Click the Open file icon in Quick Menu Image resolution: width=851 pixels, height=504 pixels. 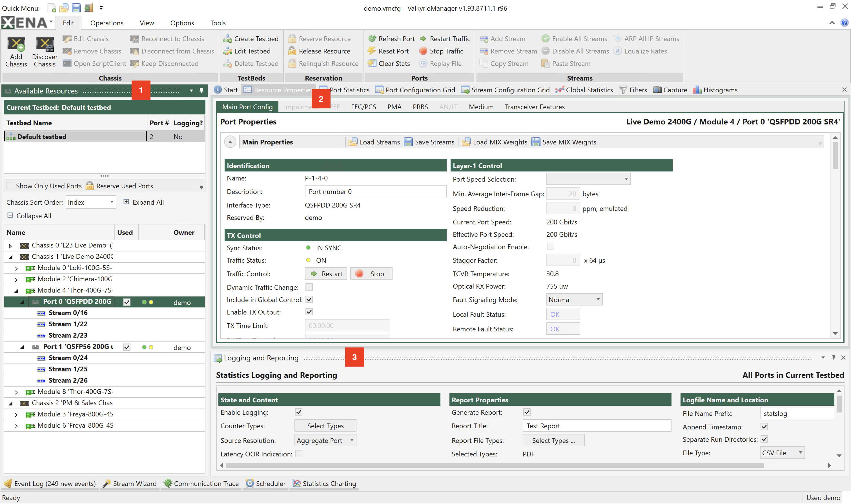[64, 8]
